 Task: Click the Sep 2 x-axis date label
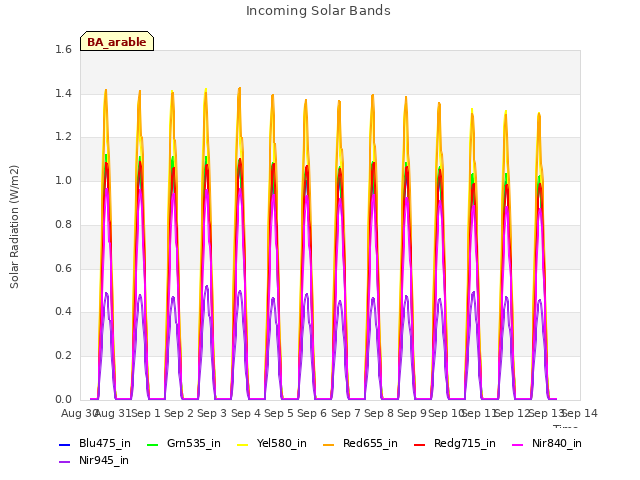[x=179, y=413]
